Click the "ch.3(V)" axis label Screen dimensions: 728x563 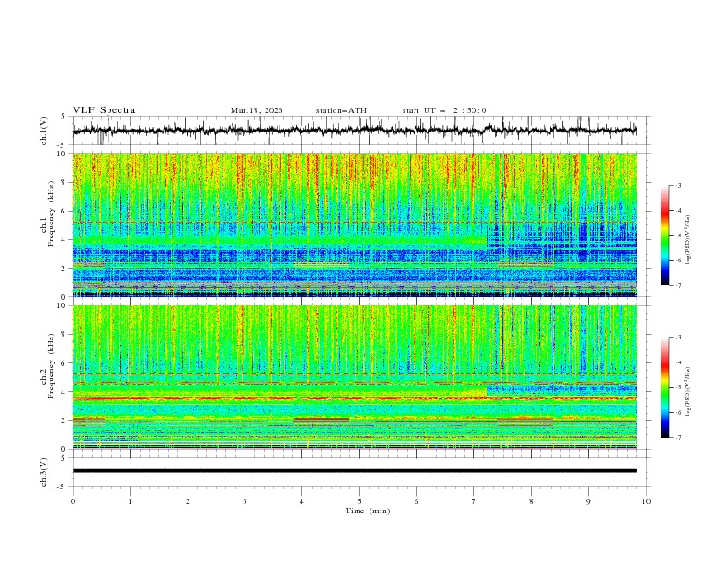coord(44,473)
